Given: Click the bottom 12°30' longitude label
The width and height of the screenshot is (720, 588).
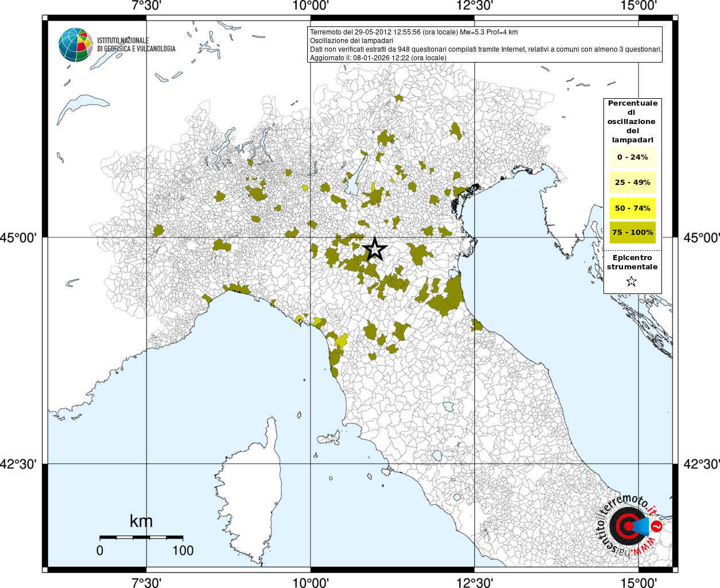Looking at the screenshot, I should [x=475, y=582].
